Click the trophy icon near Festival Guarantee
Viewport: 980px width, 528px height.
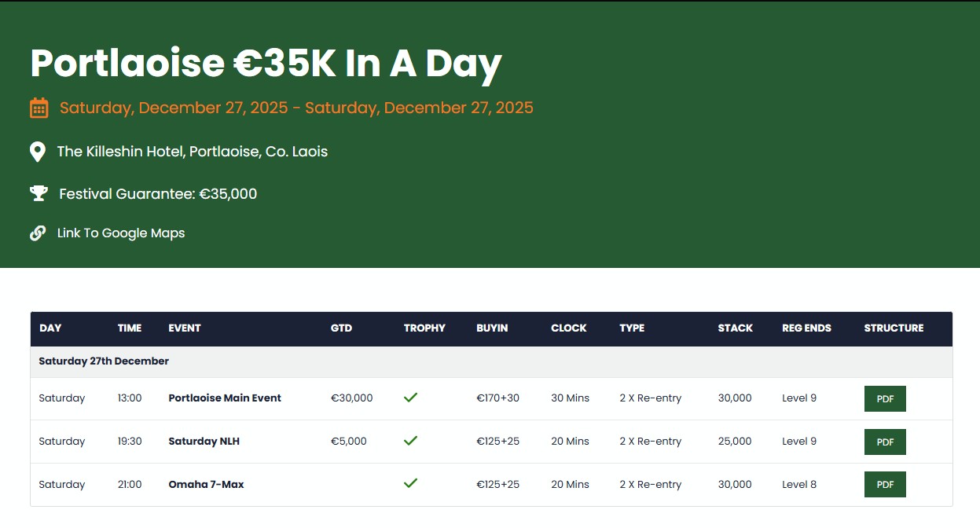click(x=39, y=193)
